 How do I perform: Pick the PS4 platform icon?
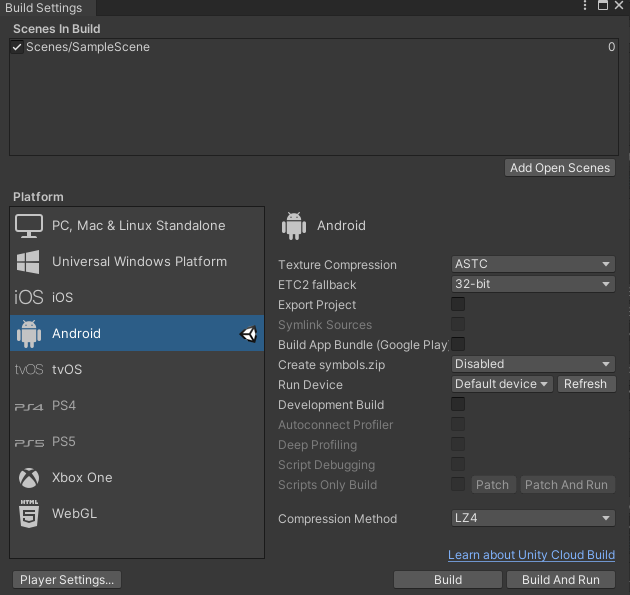click(29, 406)
